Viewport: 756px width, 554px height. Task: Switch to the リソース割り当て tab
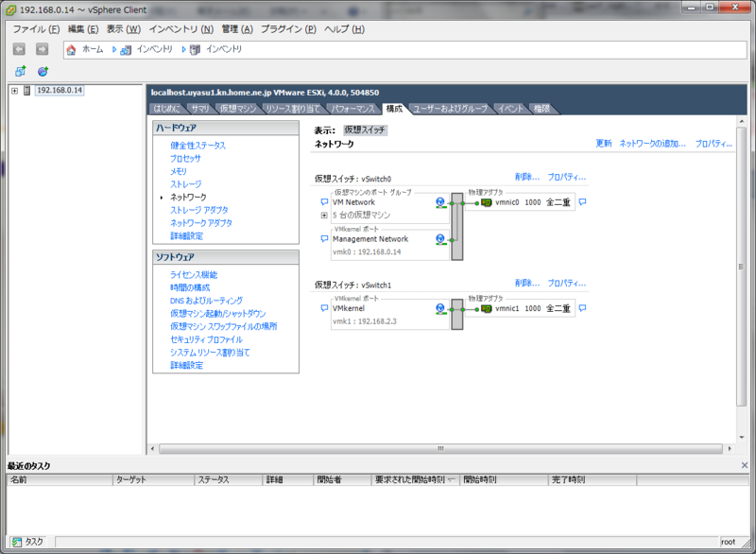tap(293, 109)
